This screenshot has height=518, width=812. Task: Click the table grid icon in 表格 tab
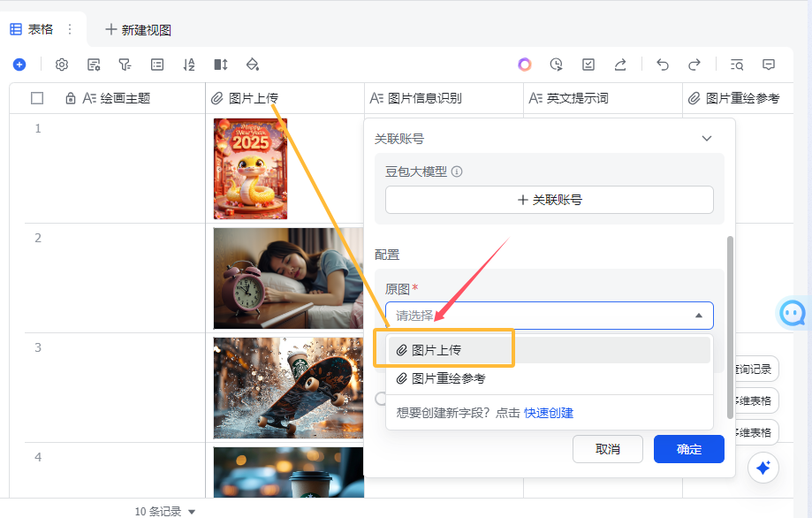click(x=16, y=29)
